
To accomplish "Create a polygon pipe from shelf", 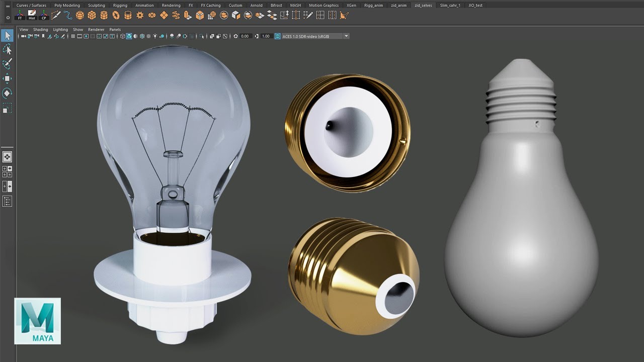I will (x=128, y=15).
